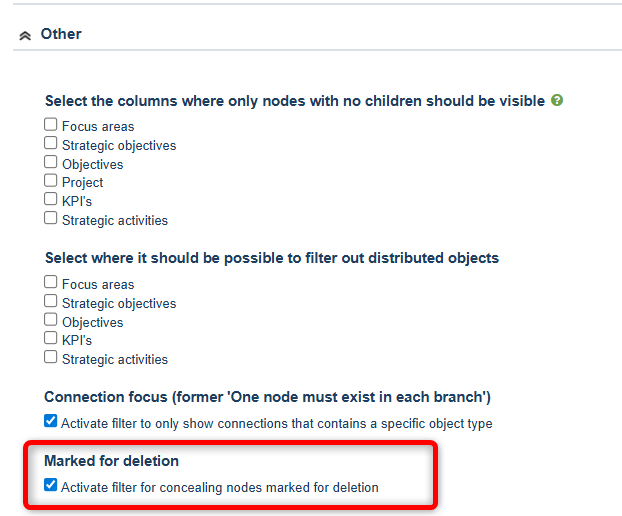622x516 pixels.
Task: Tick Objectives for filtering distributed objects
Action: click(x=51, y=320)
